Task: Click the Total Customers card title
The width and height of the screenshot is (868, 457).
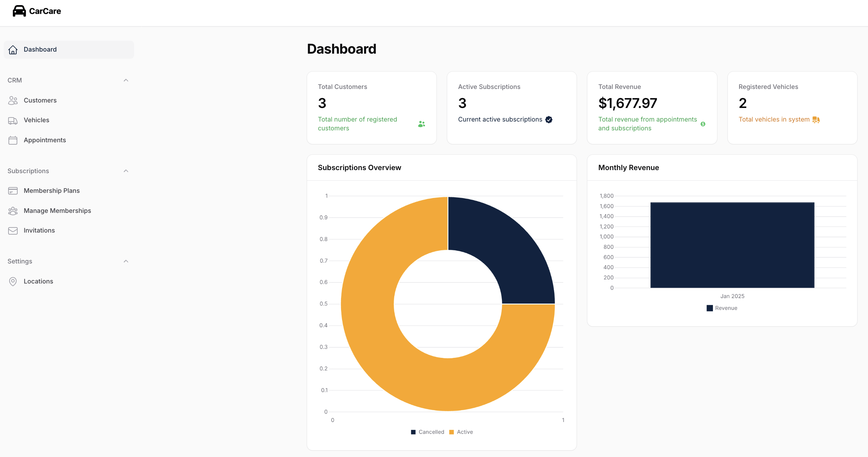Action: click(342, 87)
